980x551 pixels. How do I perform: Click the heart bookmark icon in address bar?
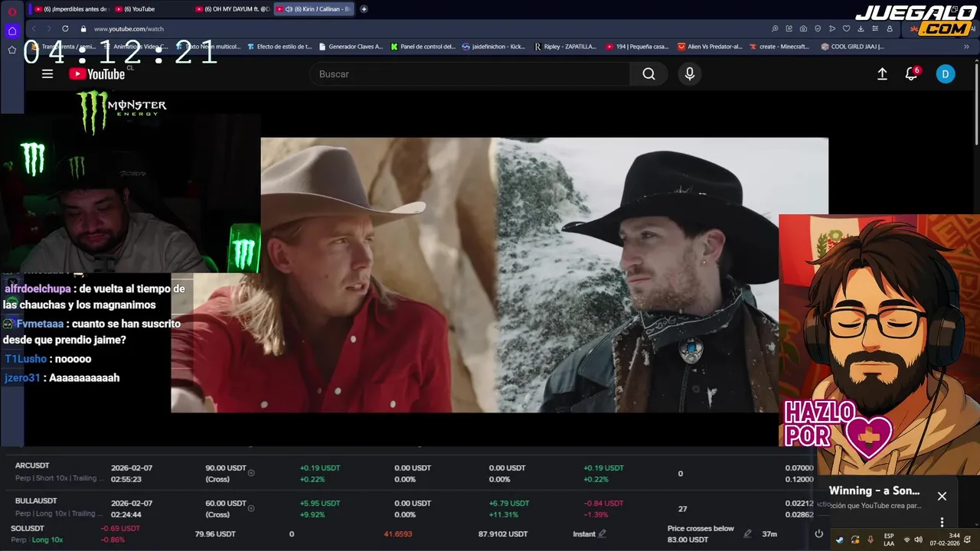pos(846,28)
